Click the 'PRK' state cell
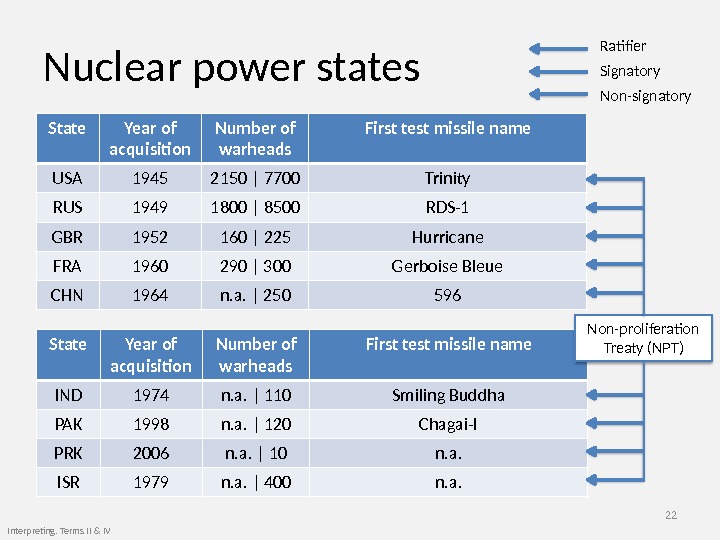The width and height of the screenshot is (720, 540). (x=68, y=453)
